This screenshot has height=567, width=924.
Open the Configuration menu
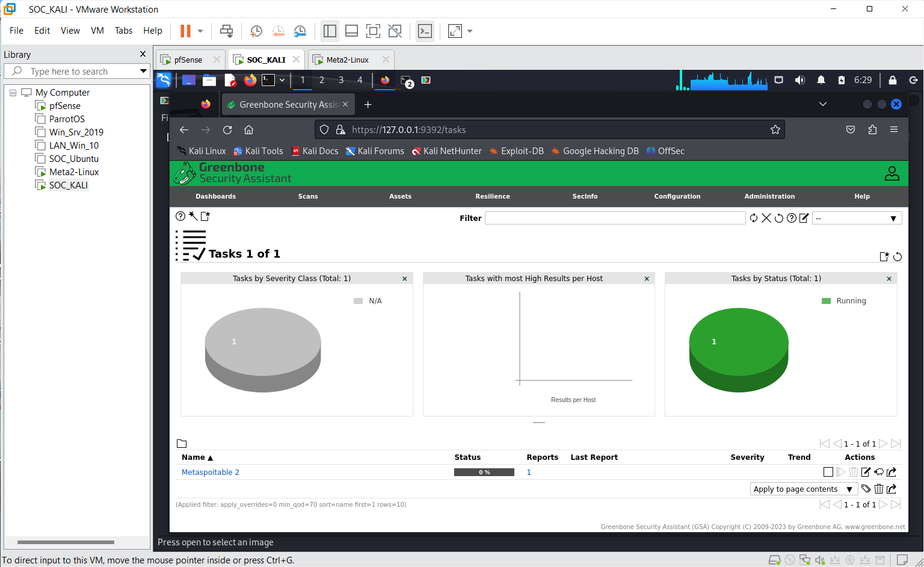[x=677, y=196]
